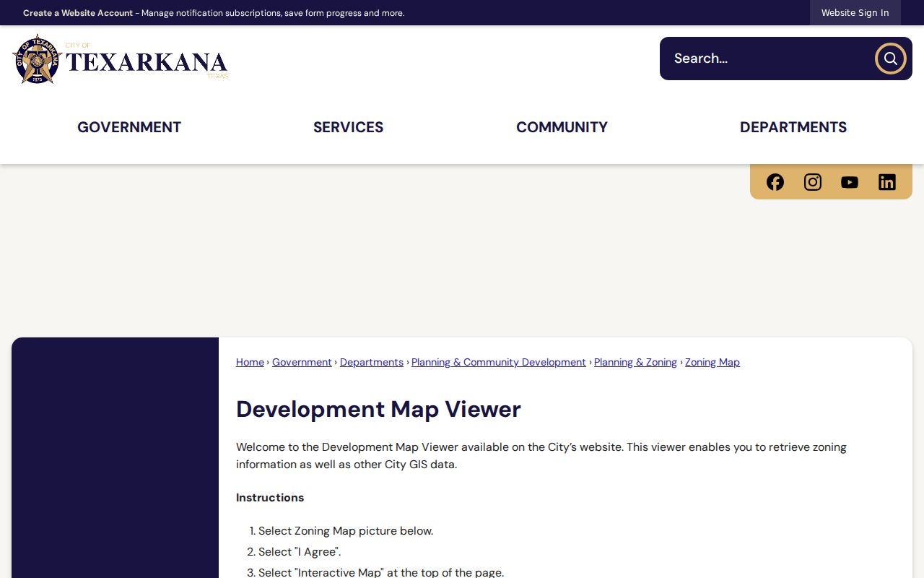This screenshot has height=578, width=924.
Task: Open the Government menu
Action: pos(129,127)
